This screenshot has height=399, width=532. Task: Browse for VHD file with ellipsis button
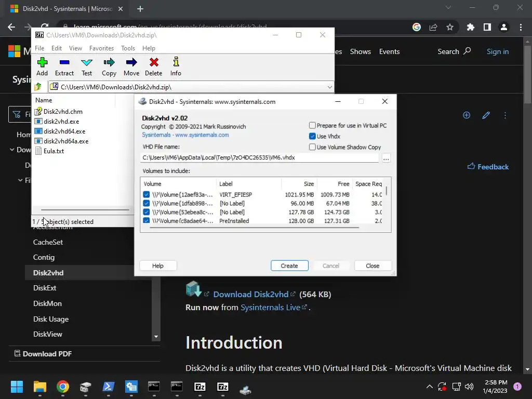point(386,158)
